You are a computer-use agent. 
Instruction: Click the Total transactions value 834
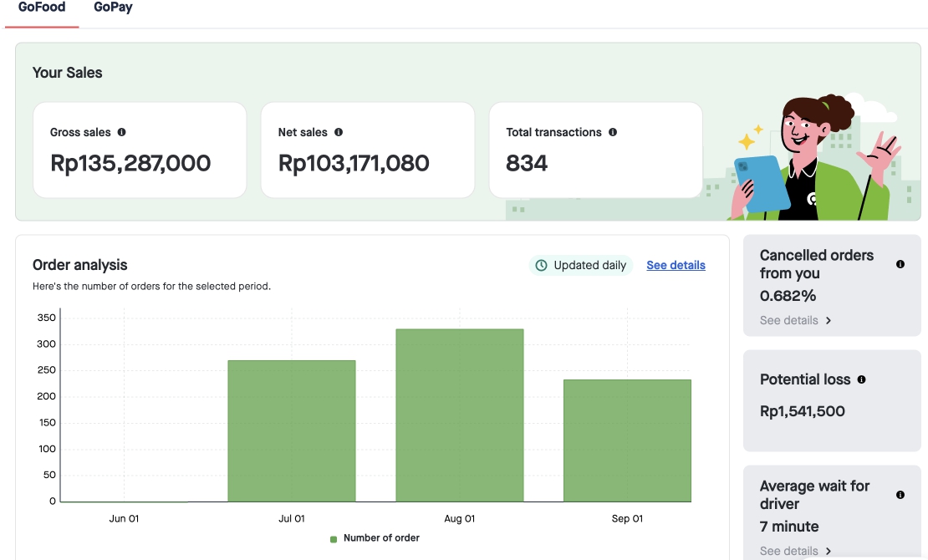point(527,163)
